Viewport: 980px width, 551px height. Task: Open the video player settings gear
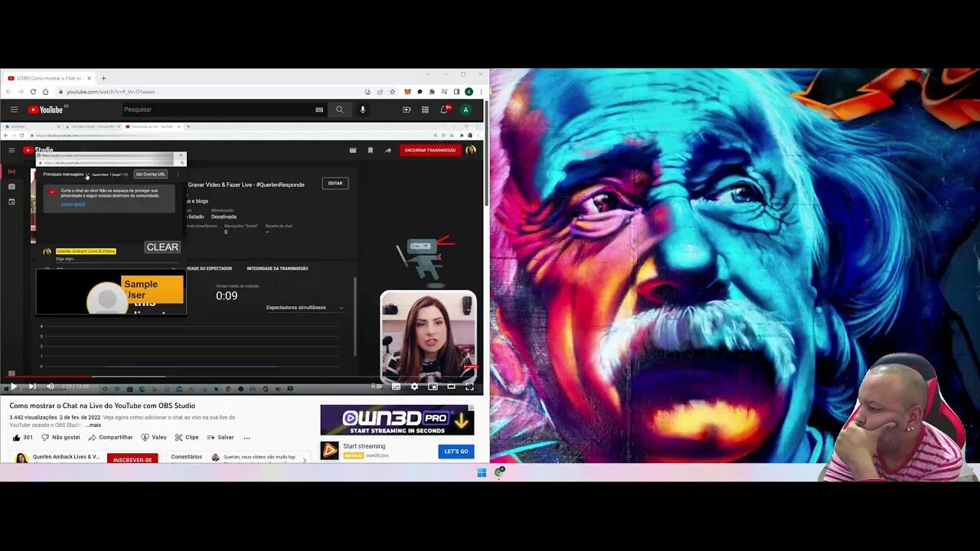414,386
